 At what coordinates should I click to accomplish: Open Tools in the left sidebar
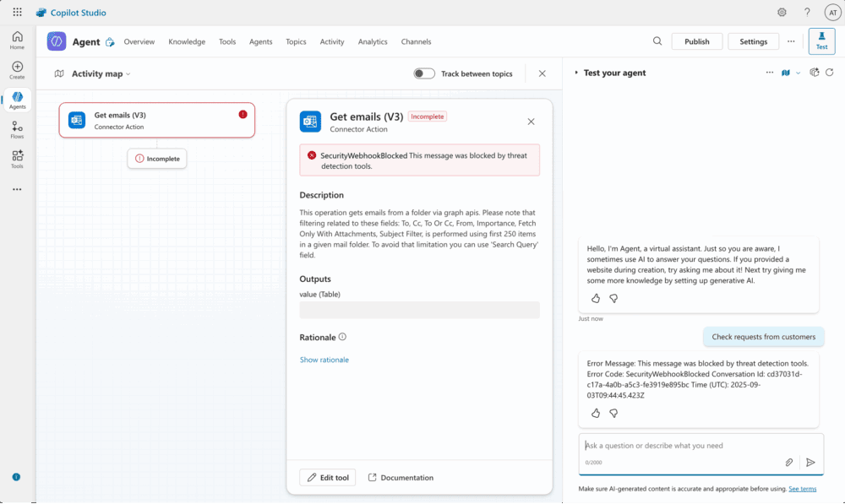[17, 159]
